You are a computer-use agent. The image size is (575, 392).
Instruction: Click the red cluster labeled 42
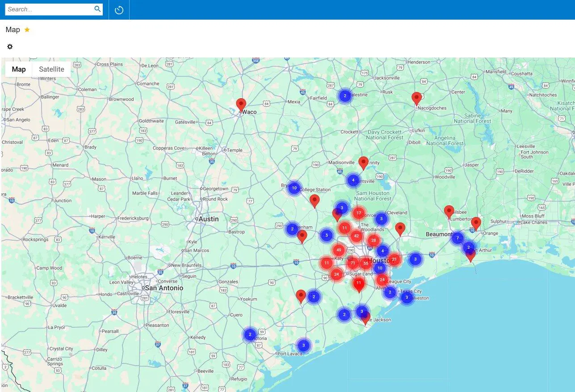coord(356,236)
